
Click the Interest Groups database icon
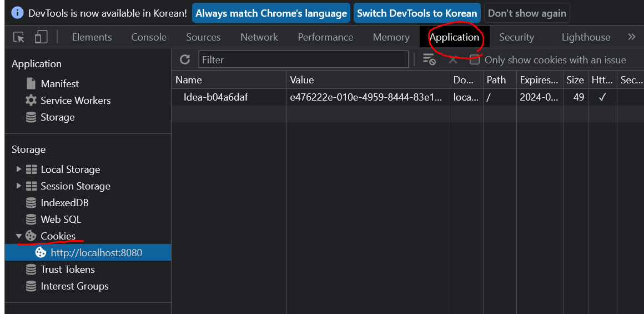tap(31, 286)
